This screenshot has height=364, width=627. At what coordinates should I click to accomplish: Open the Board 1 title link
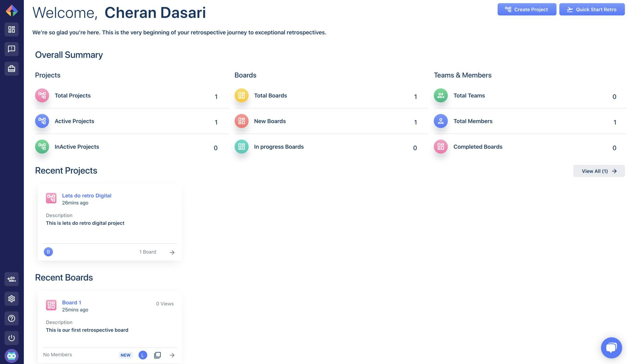coord(72,302)
